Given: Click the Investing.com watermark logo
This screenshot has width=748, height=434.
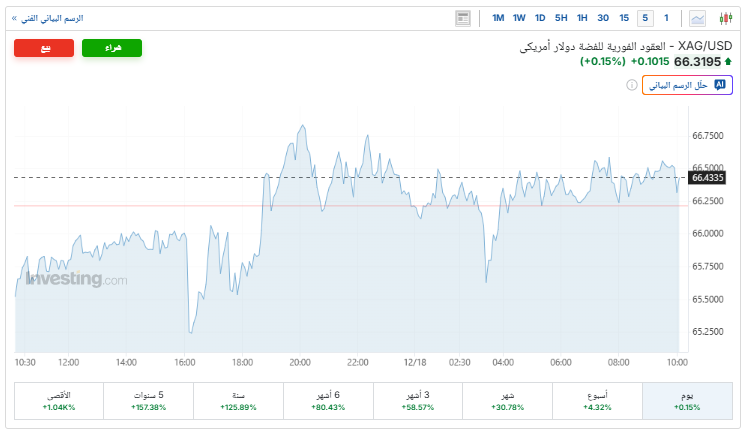Looking at the screenshot, I should tap(77, 280).
